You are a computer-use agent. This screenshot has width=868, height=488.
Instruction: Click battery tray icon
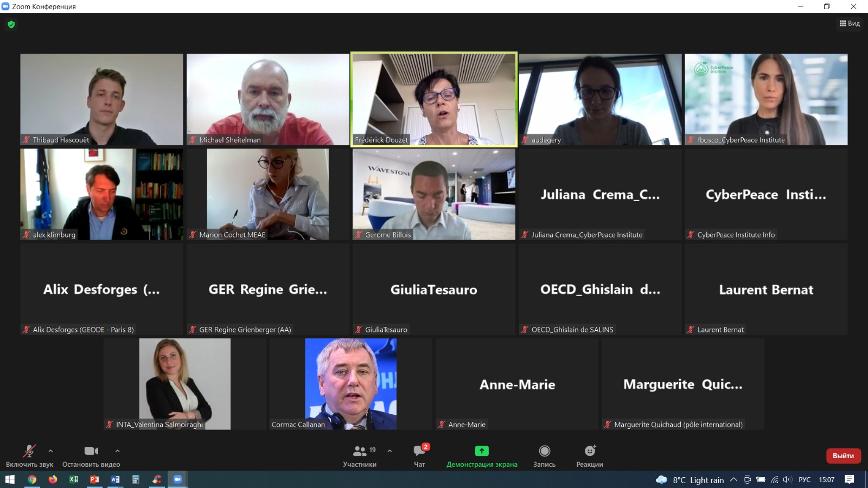click(761, 479)
